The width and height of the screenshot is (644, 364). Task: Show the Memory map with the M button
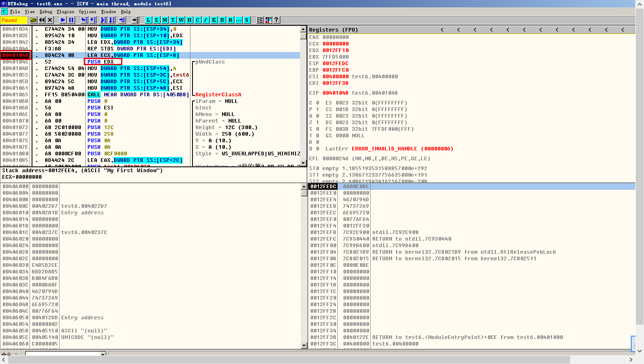pyautogui.click(x=165, y=20)
